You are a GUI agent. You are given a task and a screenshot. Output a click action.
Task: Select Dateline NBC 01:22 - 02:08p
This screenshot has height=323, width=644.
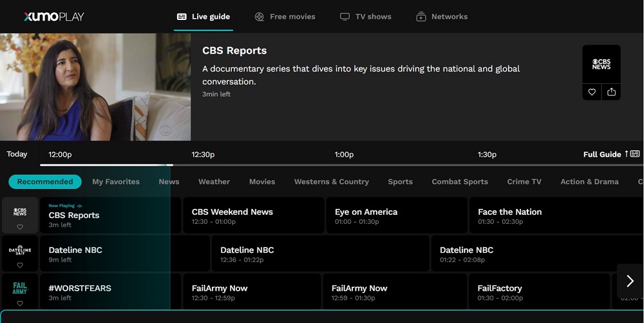537,253
